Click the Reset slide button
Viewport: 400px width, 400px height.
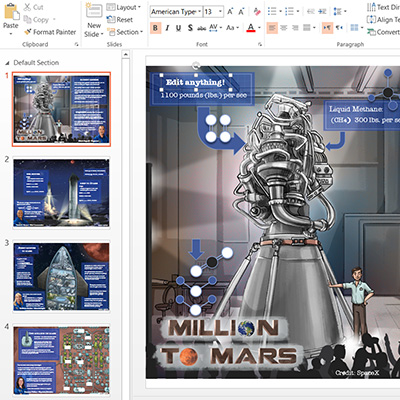pos(120,20)
